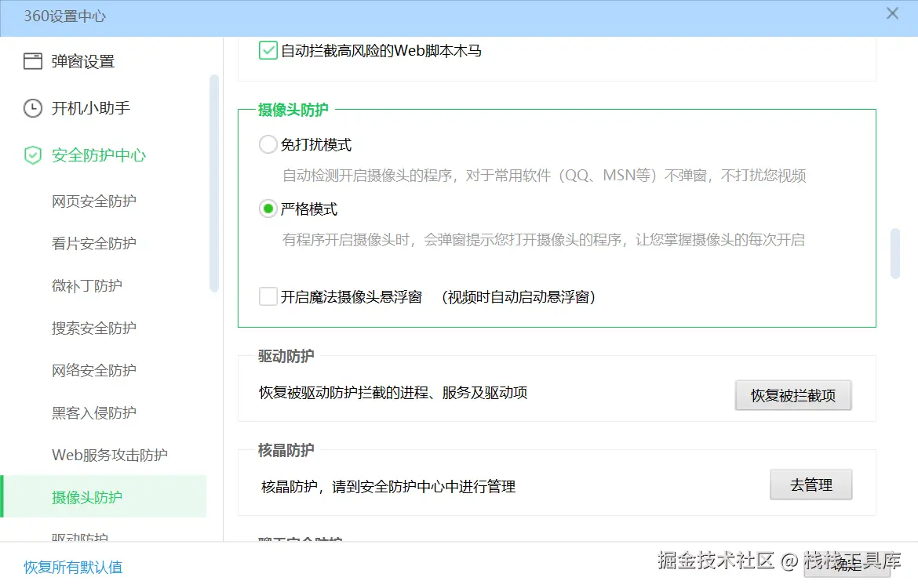Click the sidebar vertical scrollbar
The width and height of the screenshot is (918, 588).
(214, 183)
